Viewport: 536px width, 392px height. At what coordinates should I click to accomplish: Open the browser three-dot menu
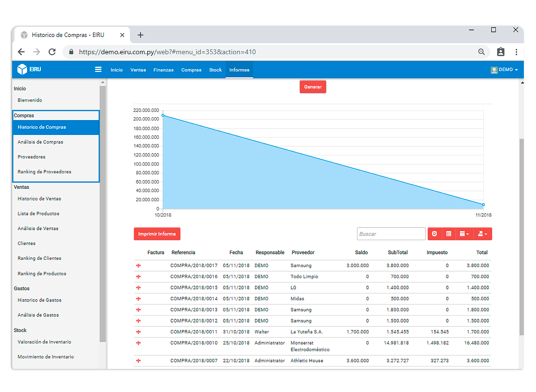point(516,52)
